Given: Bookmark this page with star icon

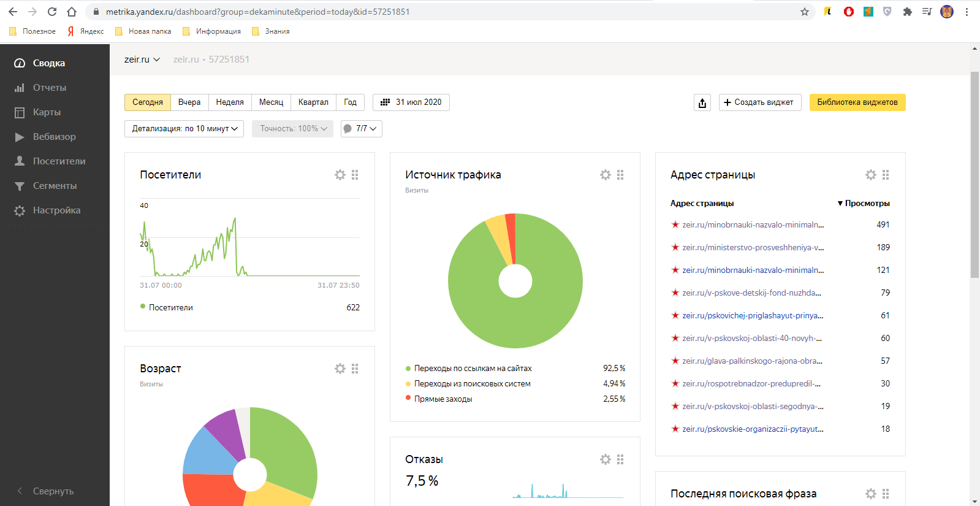Looking at the screenshot, I should [805, 12].
